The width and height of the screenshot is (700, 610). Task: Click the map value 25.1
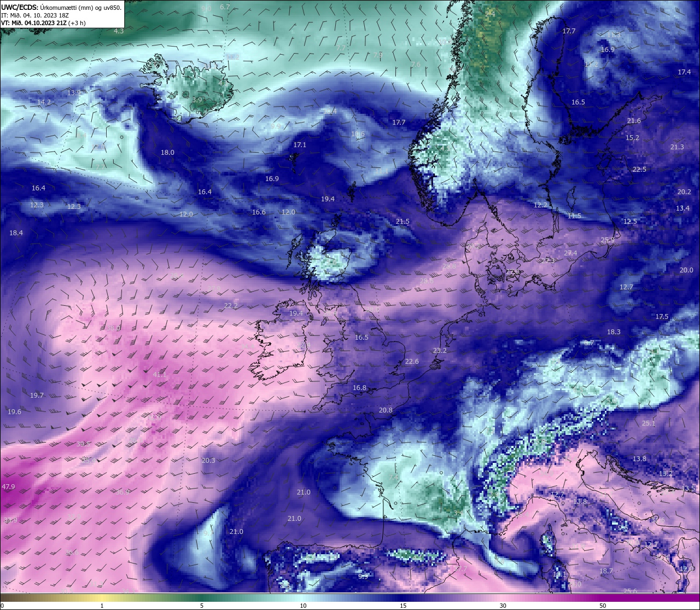(x=649, y=423)
